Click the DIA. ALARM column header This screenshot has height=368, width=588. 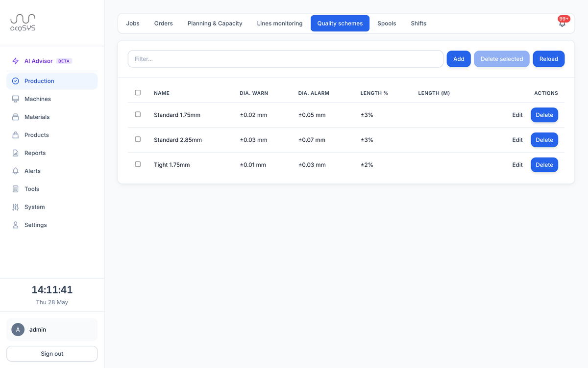314,93
